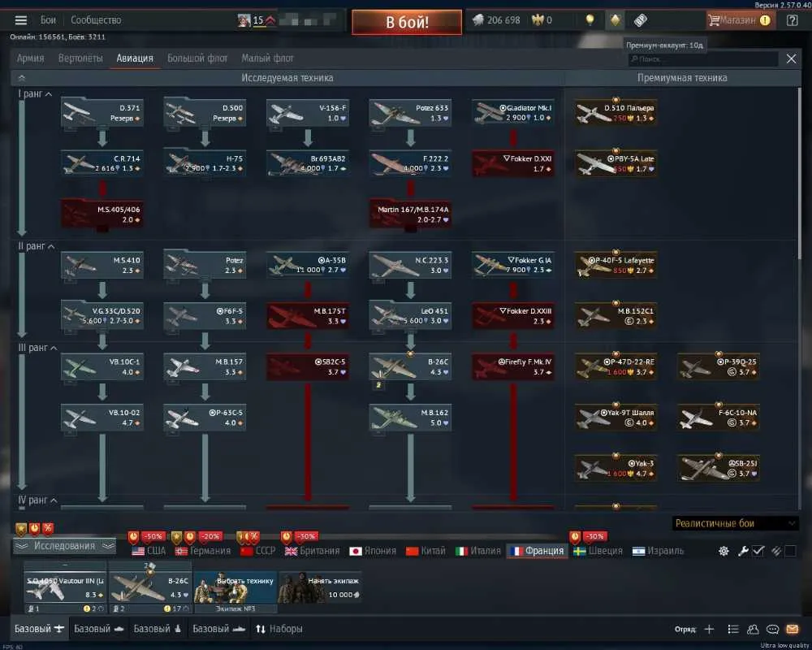Click the diagonal stripes icon near the wrench
This screenshot has width=812, height=650.
pos(775,551)
